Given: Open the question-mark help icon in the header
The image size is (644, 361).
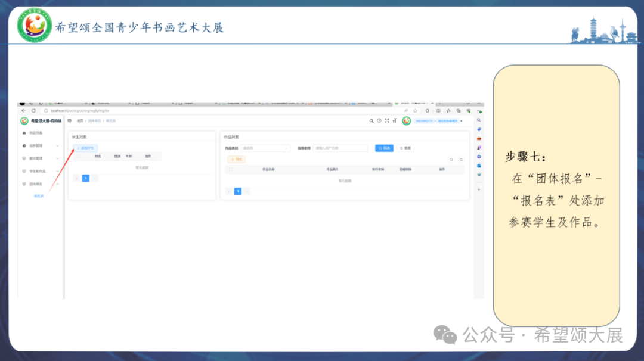Looking at the screenshot, I should pyautogui.click(x=379, y=120).
